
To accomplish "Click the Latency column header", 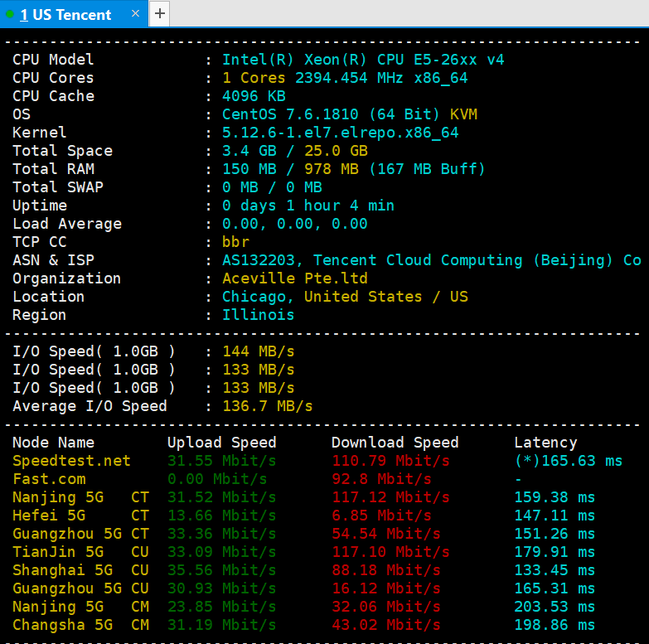I will pos(545,443).
